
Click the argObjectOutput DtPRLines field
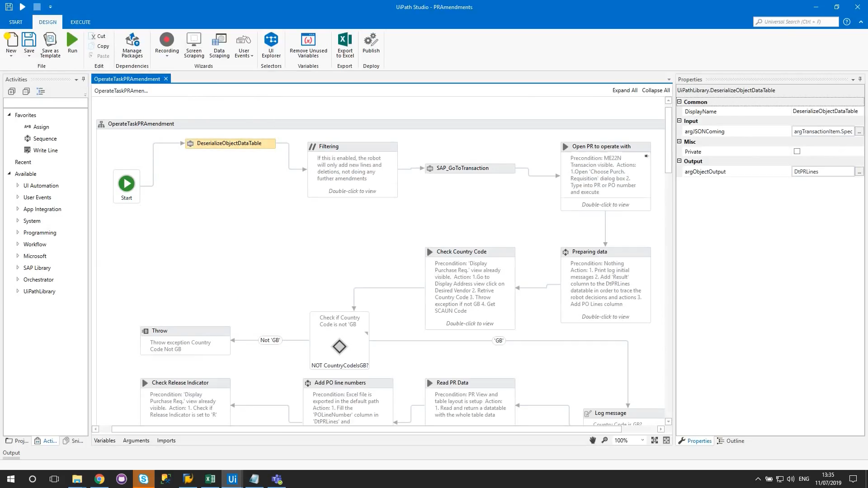(822, 172)
